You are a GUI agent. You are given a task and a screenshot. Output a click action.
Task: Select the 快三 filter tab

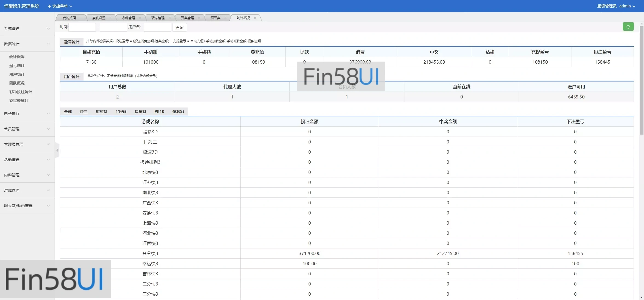click(x=84, y=112)
